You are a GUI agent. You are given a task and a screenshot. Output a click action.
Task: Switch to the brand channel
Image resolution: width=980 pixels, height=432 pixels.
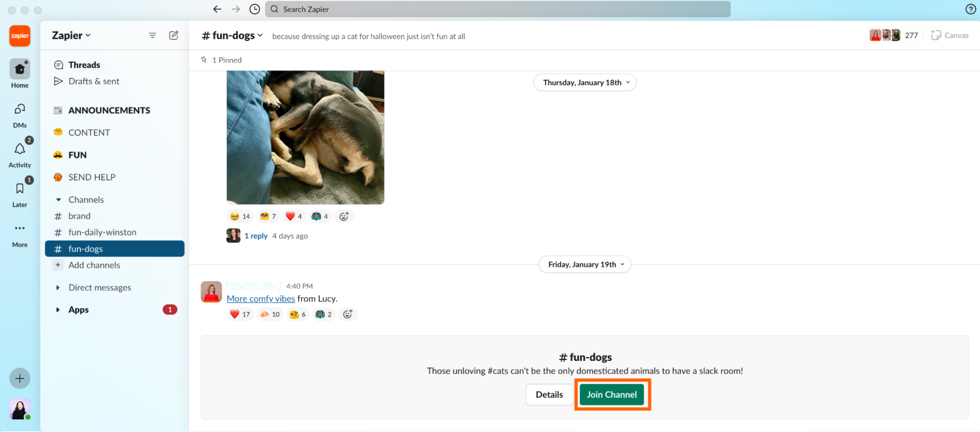(x=115, y=216)
